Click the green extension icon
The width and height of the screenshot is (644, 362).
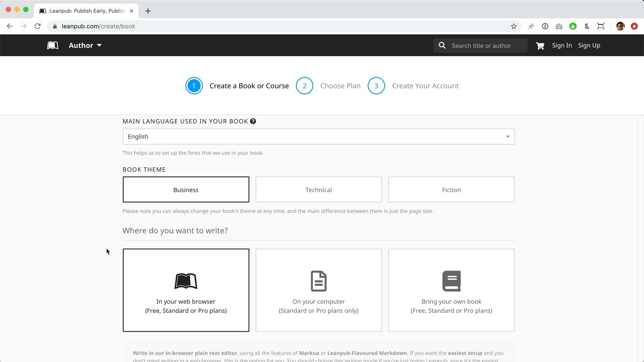pos(573,26)
